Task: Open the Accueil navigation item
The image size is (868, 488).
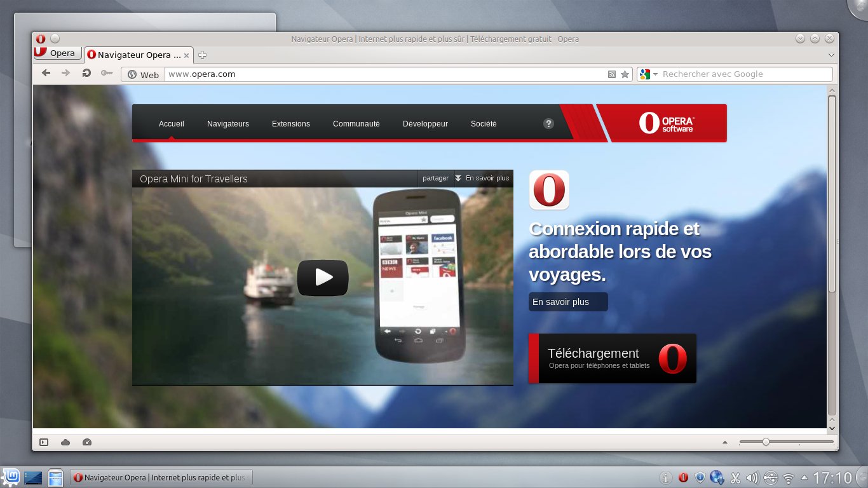Action: (x=172, y=124)
